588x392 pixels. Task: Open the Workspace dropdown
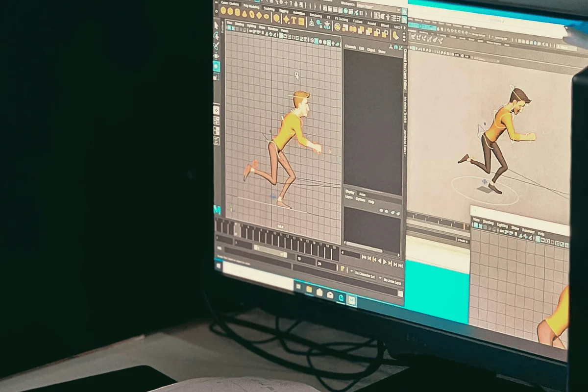[379, 8]
